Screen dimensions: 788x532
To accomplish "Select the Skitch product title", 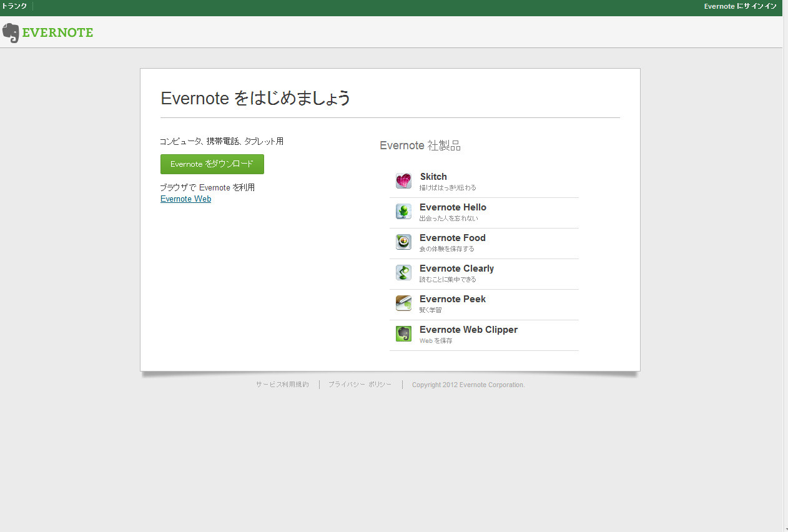I will pyautogui.click(x=433, y=177).
